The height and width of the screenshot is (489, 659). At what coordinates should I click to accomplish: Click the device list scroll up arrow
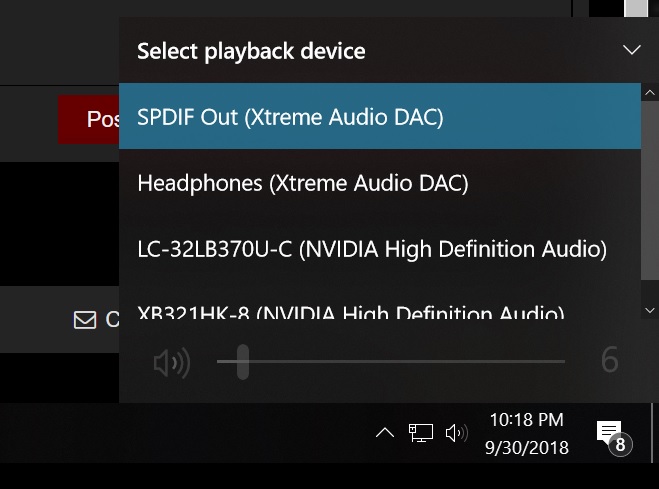650,92
